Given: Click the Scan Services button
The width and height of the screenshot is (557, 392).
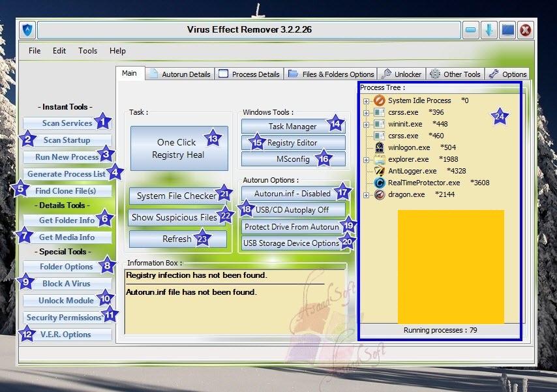Looking at the screenshot, I should pyautogui.click(x=67, y=123).
